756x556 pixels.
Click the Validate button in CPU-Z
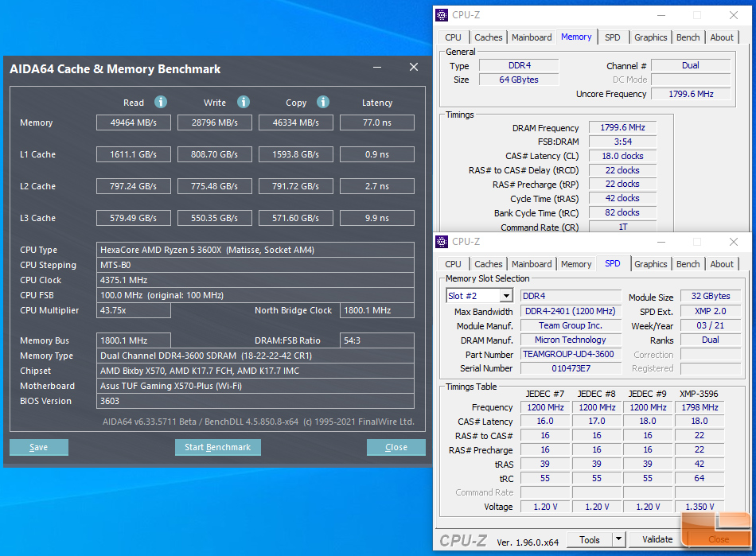point(657,539)
